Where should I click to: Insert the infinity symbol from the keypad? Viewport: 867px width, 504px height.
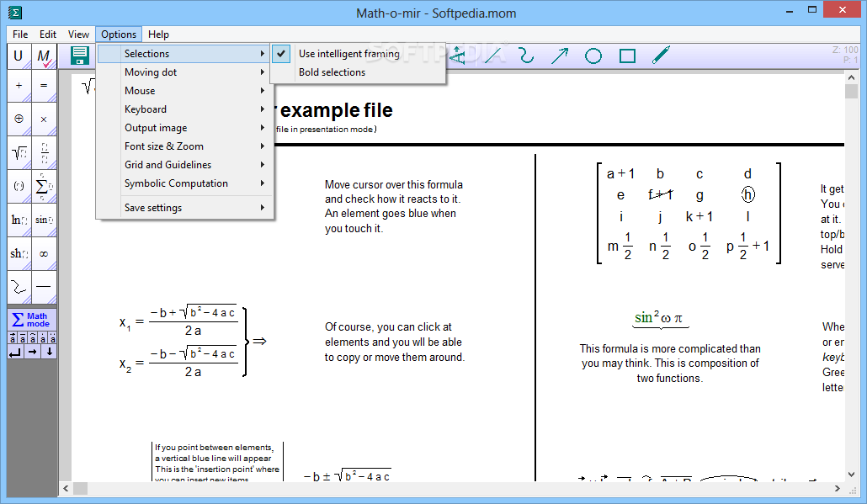[x=44, y=253]
